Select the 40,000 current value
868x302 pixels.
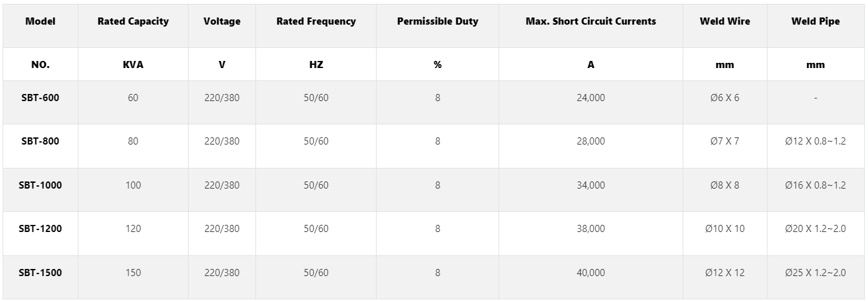click(x=591, y=272)
